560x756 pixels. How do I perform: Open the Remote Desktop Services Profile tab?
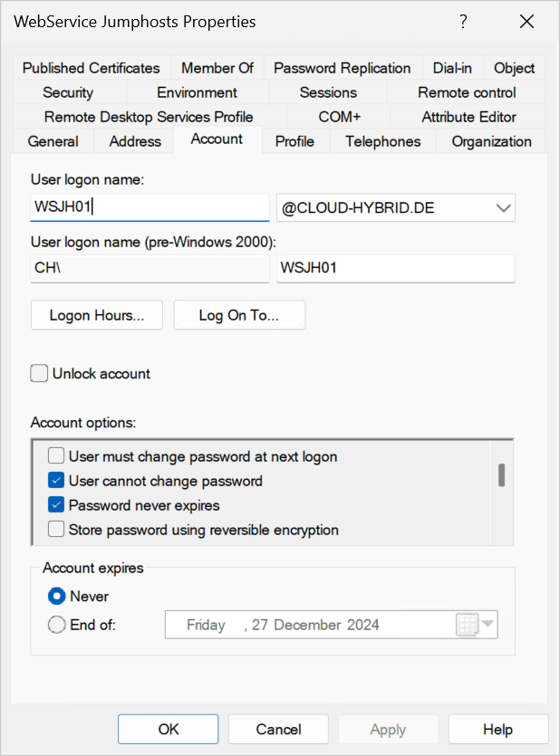[x=149, y=117]
